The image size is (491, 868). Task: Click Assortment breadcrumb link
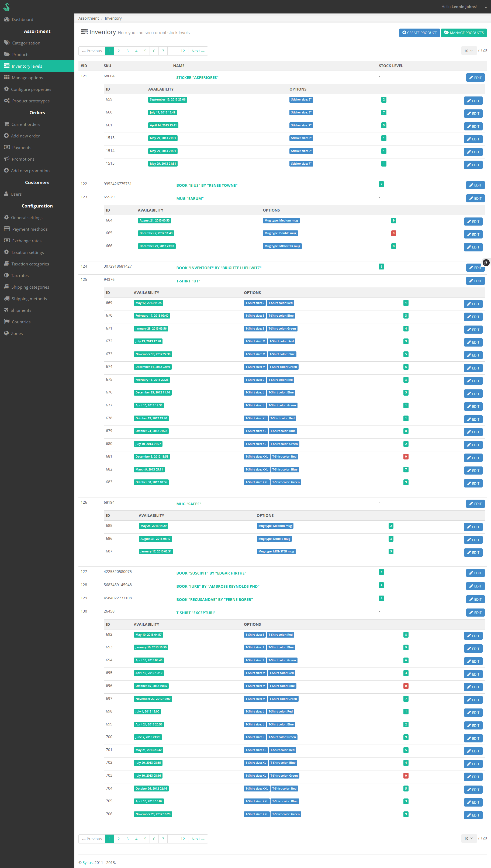pyautogui.click(x=89, y=18)
